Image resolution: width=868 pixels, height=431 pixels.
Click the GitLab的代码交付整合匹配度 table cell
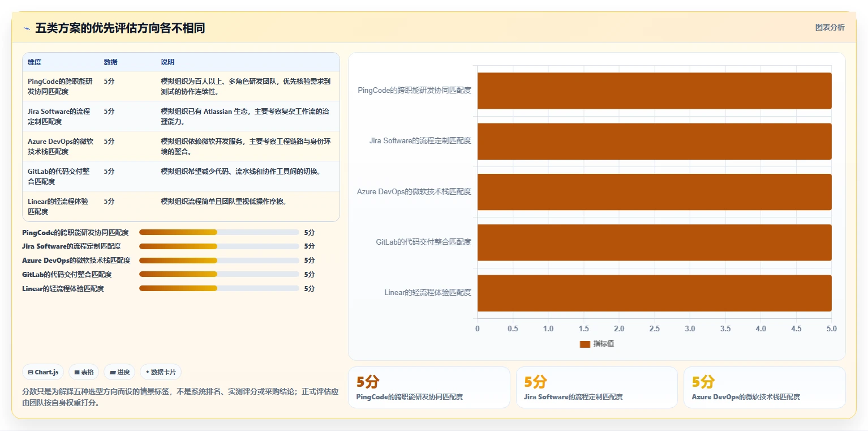click(61, 176)
